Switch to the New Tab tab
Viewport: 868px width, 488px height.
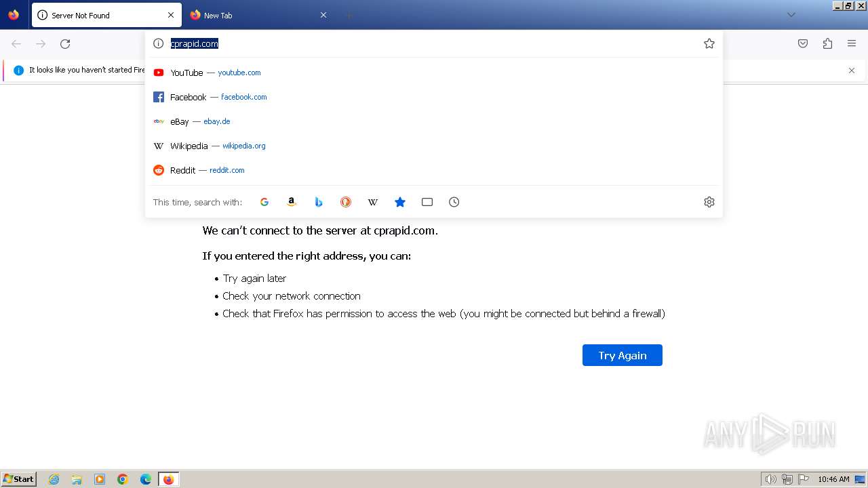(258, 15)
